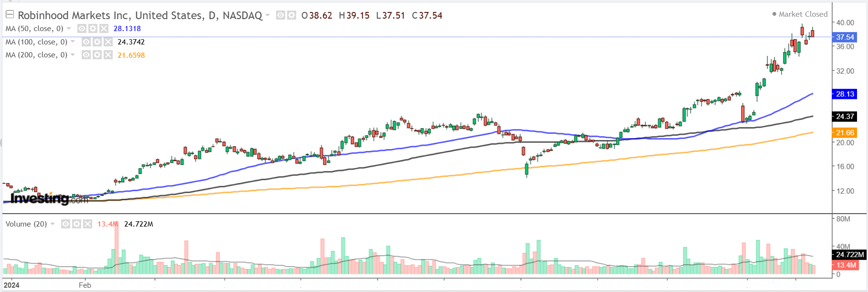Click the open price value 38.62
This screenshot has width=868, height=292.
(321, 15)
